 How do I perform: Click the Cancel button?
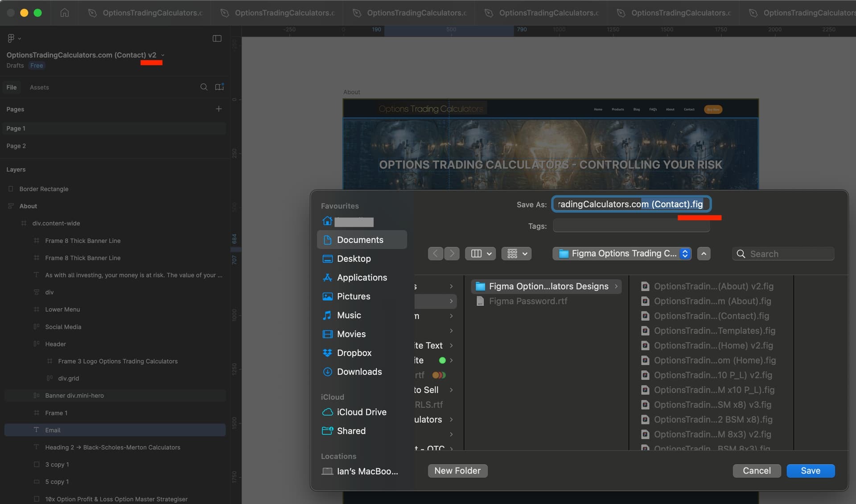pos(757,471)
